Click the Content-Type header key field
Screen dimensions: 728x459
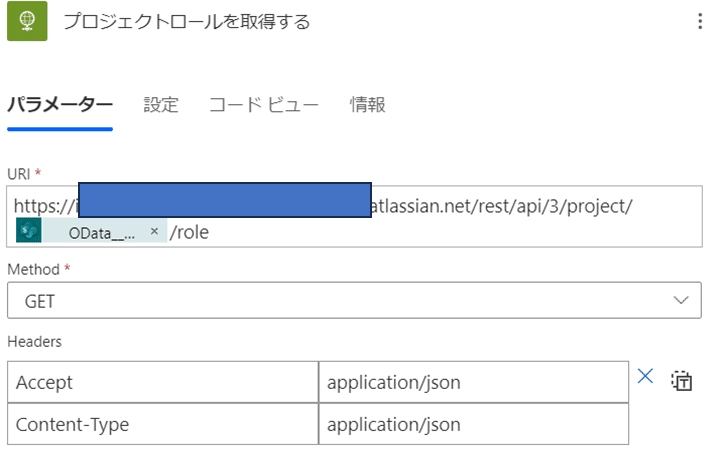tap(161, 424)
